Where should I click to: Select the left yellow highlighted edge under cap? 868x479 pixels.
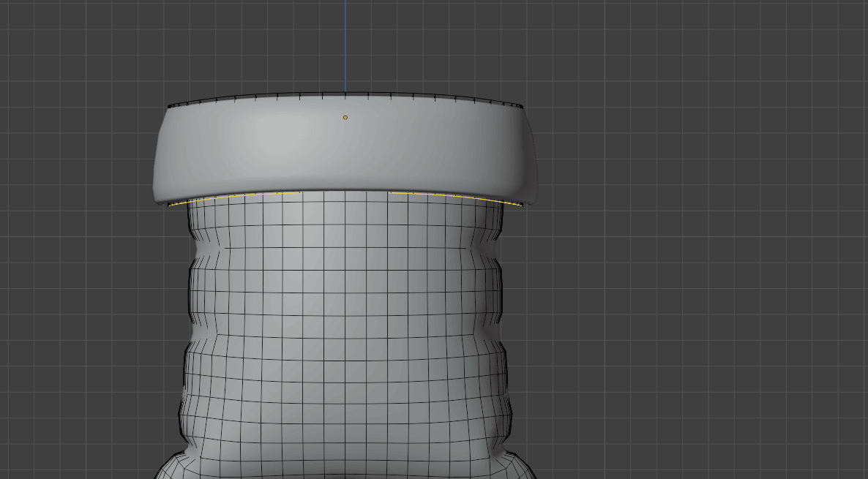(220, 197)
